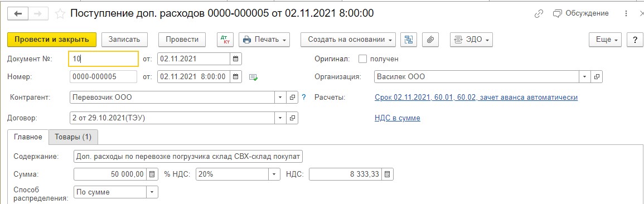Tick the Оригинал получен checkbox
The height and width of the screenshot is (204, 644).
click(x=362, y=59)
